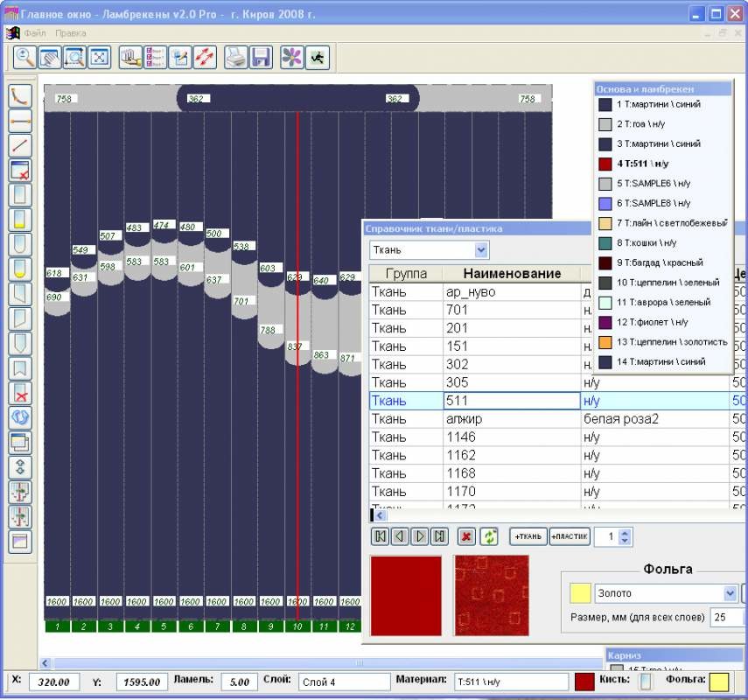
Task: Select layer 4 T:511 in layers list
Action: pyautogui.click(x=663, y=164)
